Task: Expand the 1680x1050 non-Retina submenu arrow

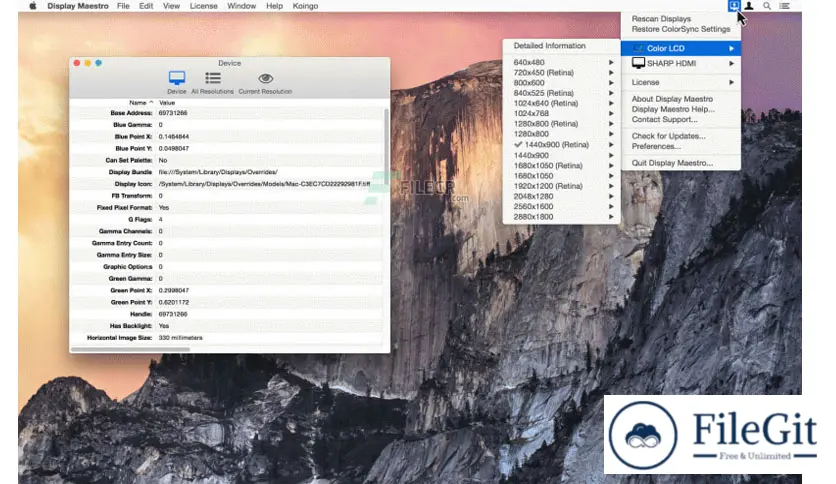Action: (x=611, y=176)
